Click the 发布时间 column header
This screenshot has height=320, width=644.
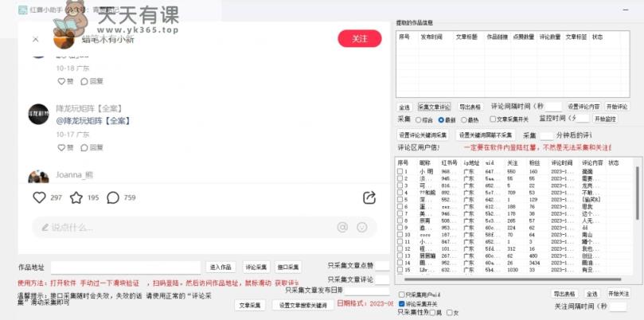pos(431,37)
